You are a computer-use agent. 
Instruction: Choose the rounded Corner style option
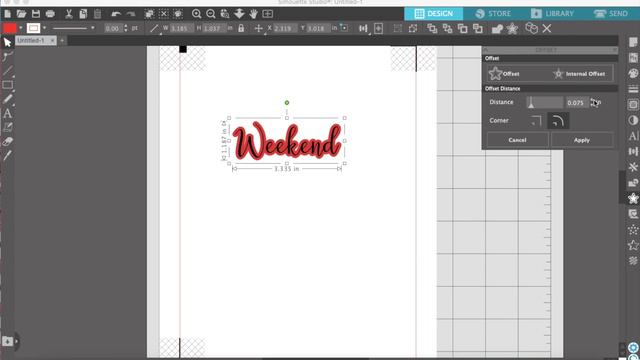pyautogui.click(x=558, y=121)
